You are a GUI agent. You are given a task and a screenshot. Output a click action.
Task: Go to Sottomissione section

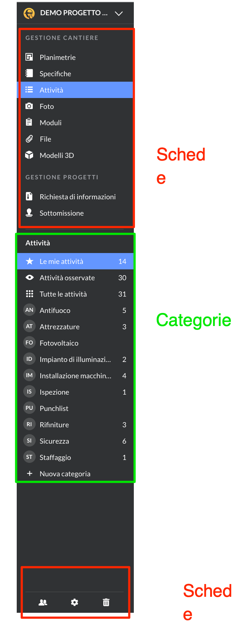pyautogui.click(x=75, y=213)
